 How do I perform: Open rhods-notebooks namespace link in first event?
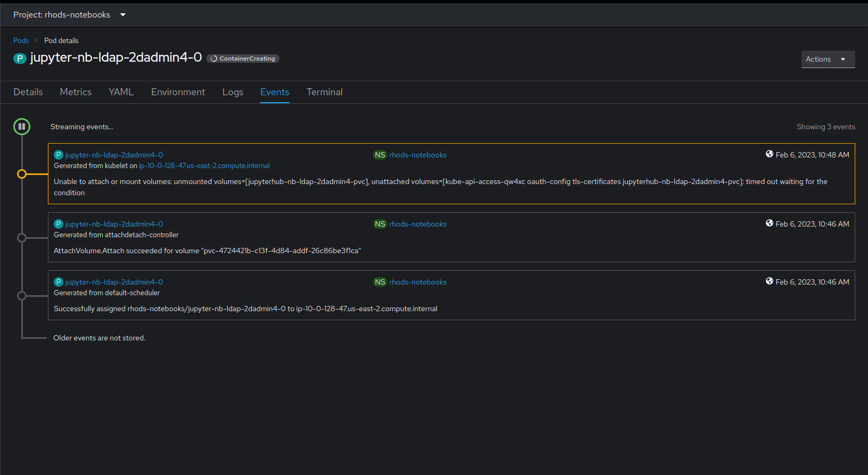(418, 155)
